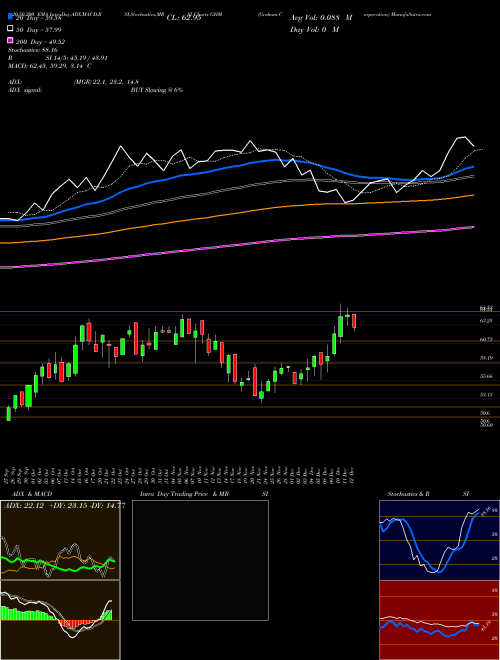Click the 55.66 price axis label
This screenshot has width=500, height=660.
(486, 376)
